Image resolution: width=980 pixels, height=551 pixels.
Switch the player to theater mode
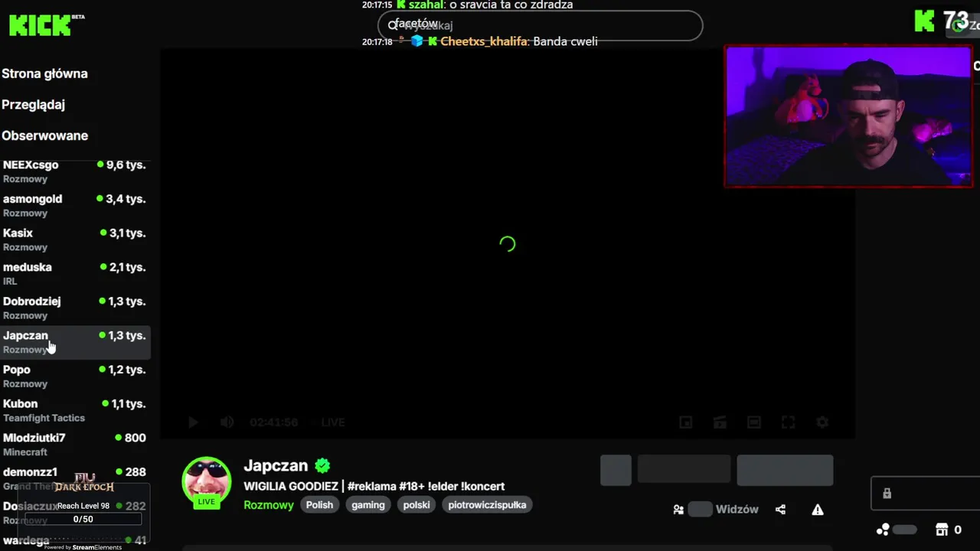pos(754,422)
